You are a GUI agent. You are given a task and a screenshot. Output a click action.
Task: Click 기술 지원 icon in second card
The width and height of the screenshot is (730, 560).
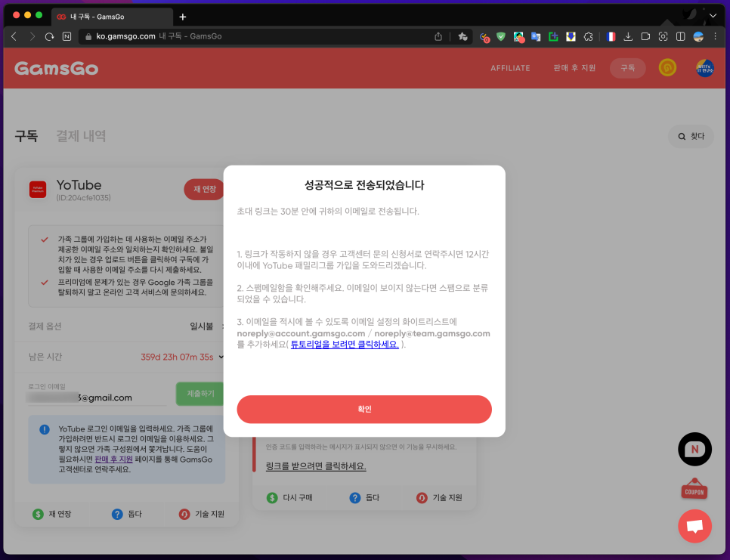(422, 497)
